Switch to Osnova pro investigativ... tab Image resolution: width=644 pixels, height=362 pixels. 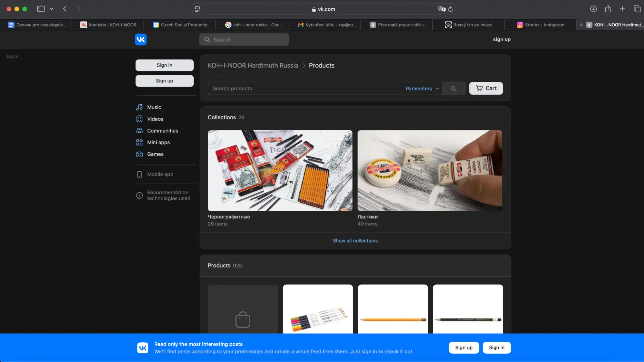click(x=37, y=25)
